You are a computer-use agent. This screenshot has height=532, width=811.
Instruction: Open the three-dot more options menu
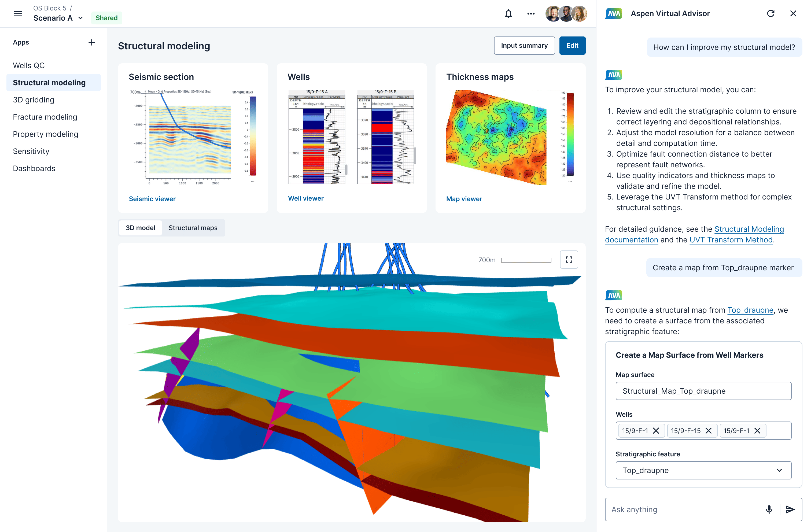(530, 14)
